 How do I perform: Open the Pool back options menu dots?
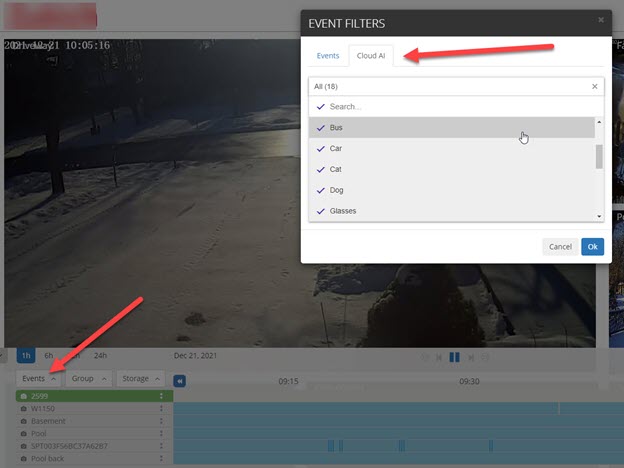[161, 458]
